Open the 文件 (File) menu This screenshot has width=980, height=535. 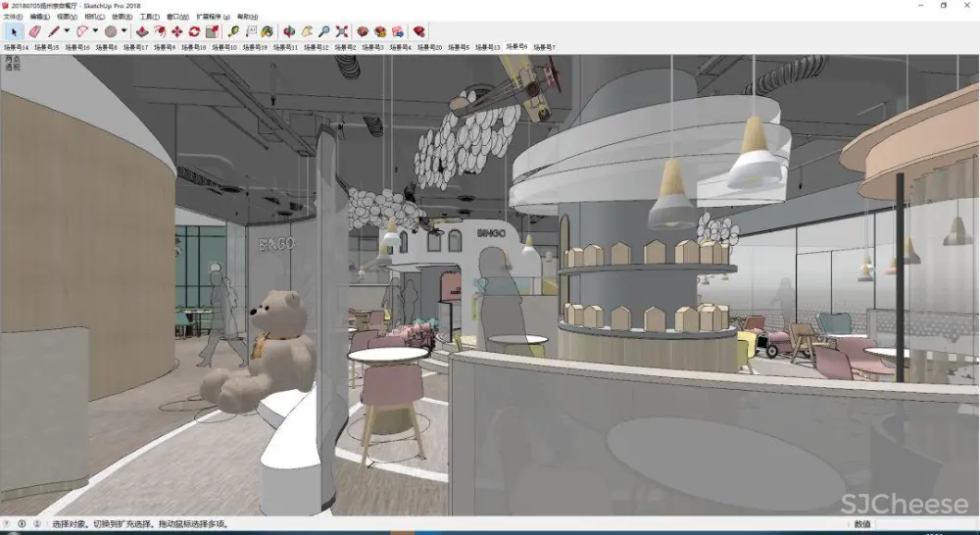(13, 17)
